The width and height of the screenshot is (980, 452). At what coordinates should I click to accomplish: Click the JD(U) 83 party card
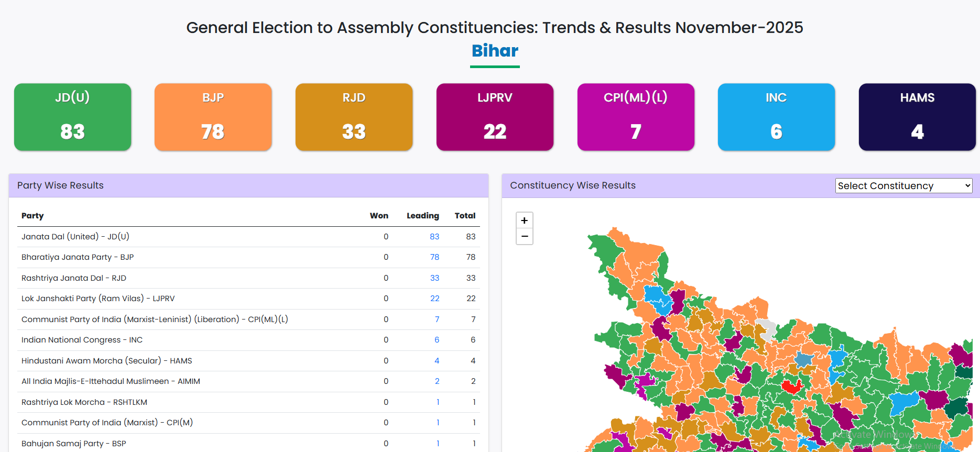(x=73, y=117)
